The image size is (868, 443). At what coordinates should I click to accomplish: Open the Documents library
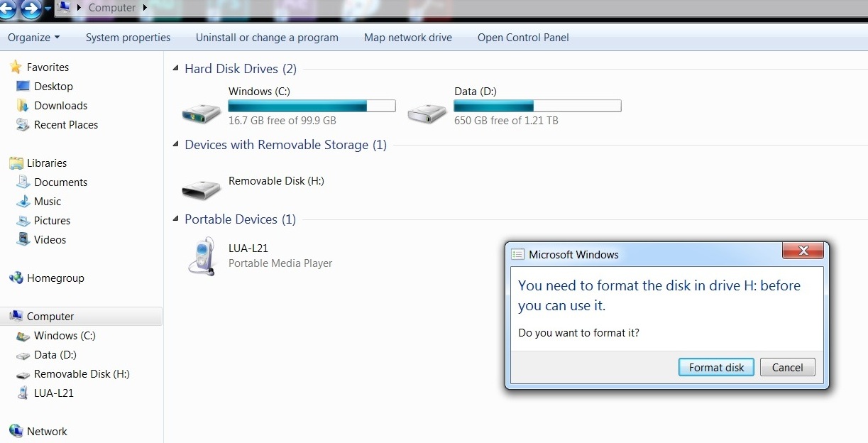[x=60, y=182]
